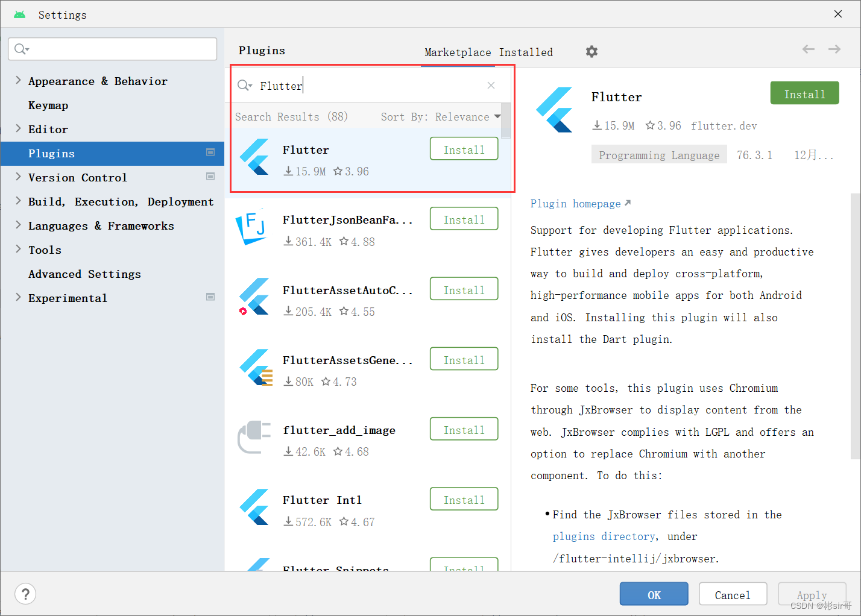Click the plugin list scrollbar thumb
Viewport: 861px width, 616px height.
(506, 121)
